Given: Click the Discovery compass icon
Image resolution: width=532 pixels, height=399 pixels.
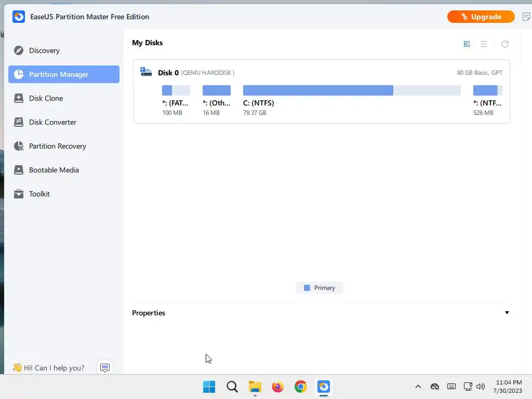Looking at the screenshot, I should tap(19, 50).
